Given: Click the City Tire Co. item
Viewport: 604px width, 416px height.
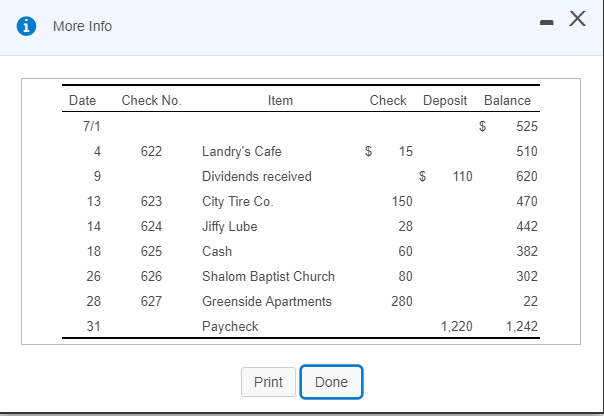Looking at the screenshot, I should pyautogui.click(x=238, y=201).
